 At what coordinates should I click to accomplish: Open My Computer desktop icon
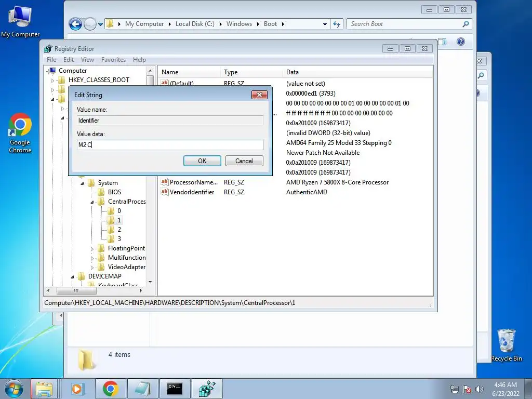tap(20, 22)
